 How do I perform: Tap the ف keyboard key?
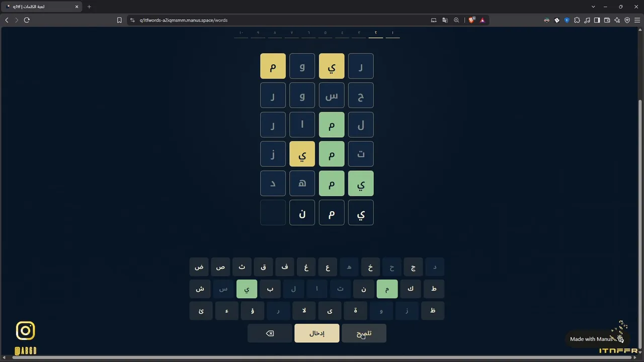pyautogui.click(x=285, y=267)
